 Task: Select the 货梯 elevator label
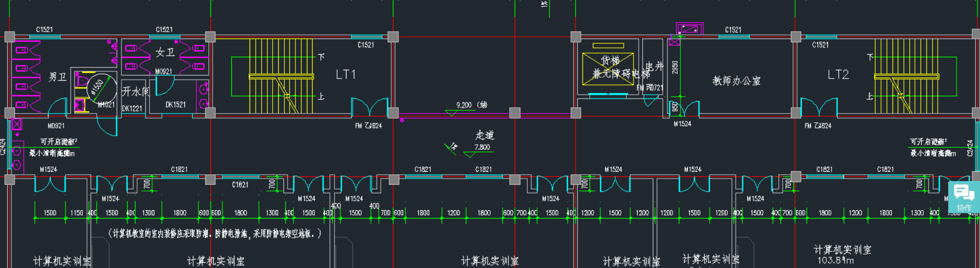[x=610, y=61]
